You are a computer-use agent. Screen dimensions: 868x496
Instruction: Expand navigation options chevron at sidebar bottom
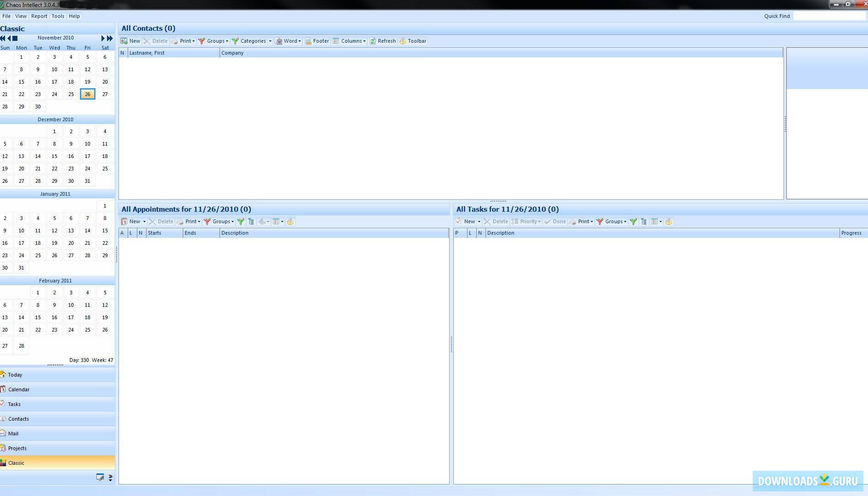[110, 478]
